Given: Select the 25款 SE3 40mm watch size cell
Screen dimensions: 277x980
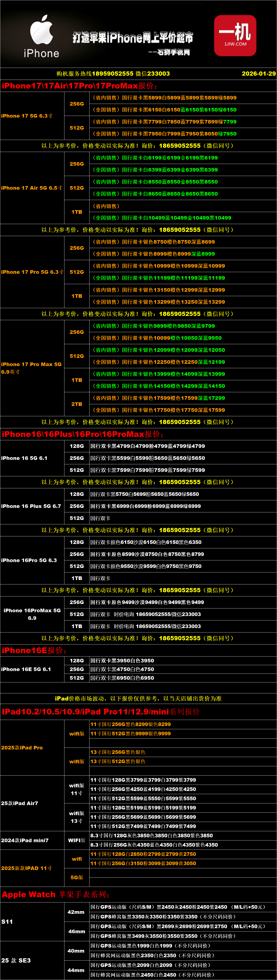Looking at the screenshot, I should [x=76, y=951].
